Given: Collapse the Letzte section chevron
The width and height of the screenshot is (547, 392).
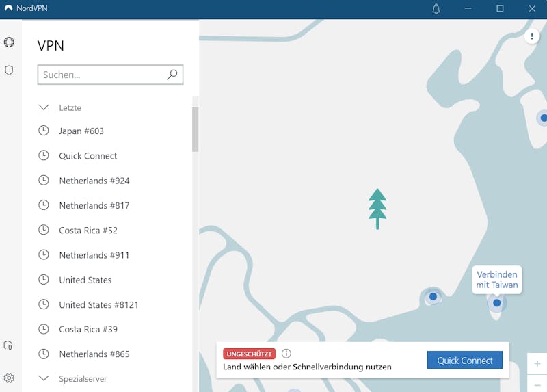Looking at the screenshot, I should pyautogui.click(x=44, y=107).
